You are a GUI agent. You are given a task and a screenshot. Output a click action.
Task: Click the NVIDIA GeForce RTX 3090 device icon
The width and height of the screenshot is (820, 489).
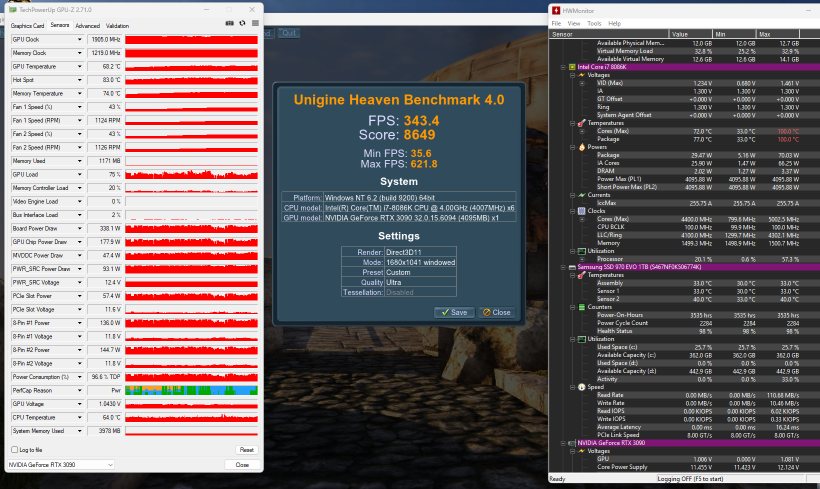pyautogui.click(x=572, y=443)
